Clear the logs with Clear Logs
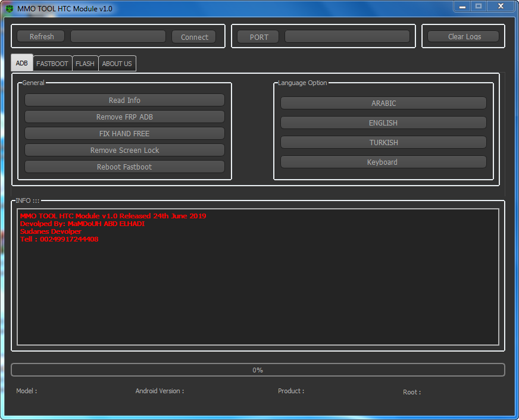 tap(464, 36)
